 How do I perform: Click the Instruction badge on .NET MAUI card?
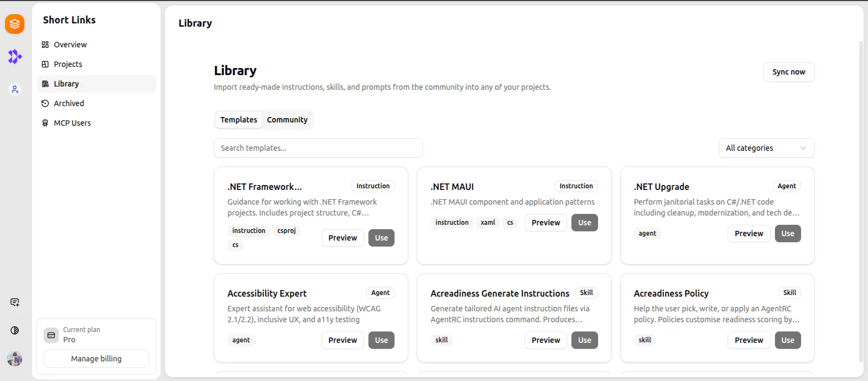coord(576,186)
